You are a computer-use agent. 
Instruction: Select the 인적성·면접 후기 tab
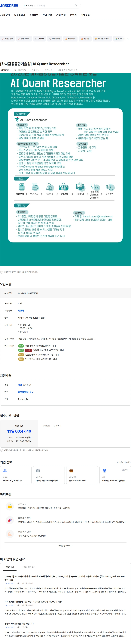pos(29,567)
